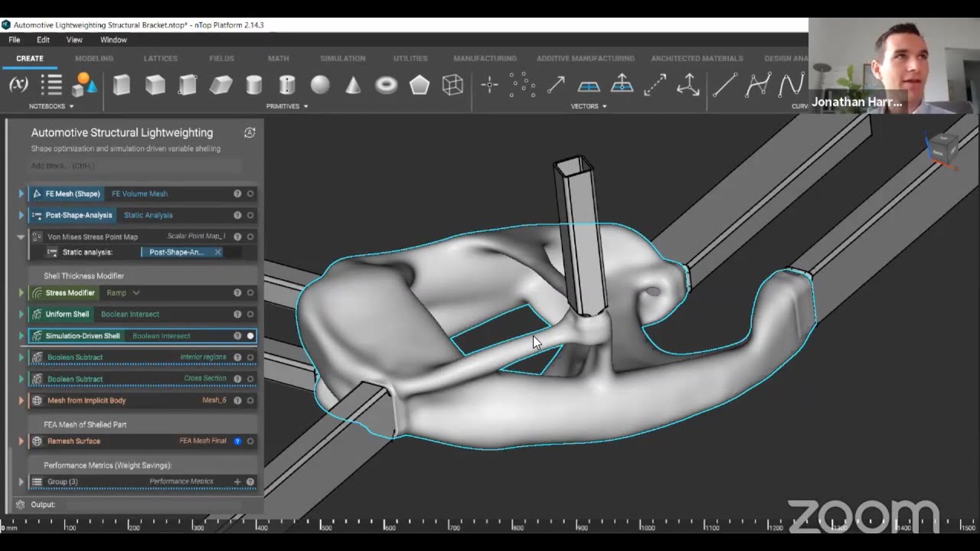
Task: Switch to the Lattices ribbon tab
Action: (x=161, y=58)
